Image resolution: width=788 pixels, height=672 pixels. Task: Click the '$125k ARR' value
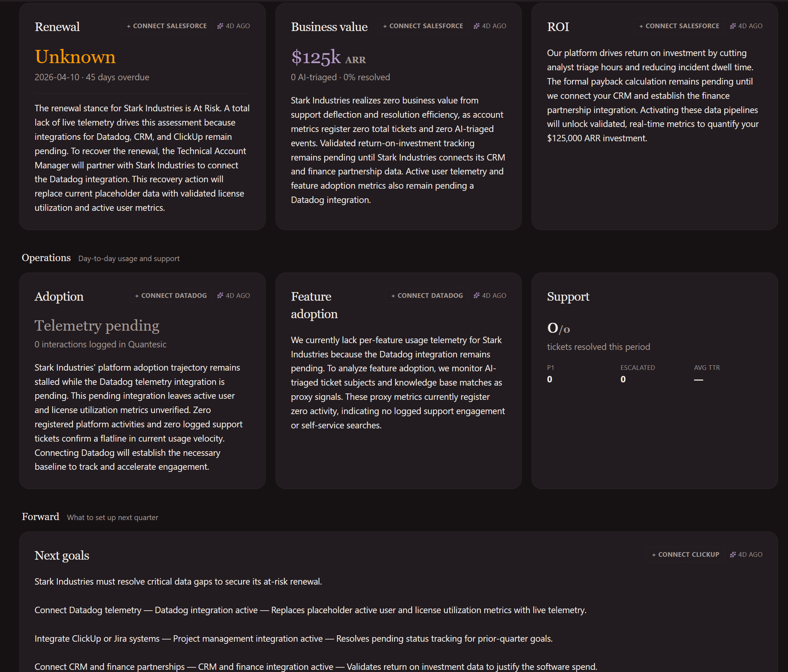click(x=328, y=57)
